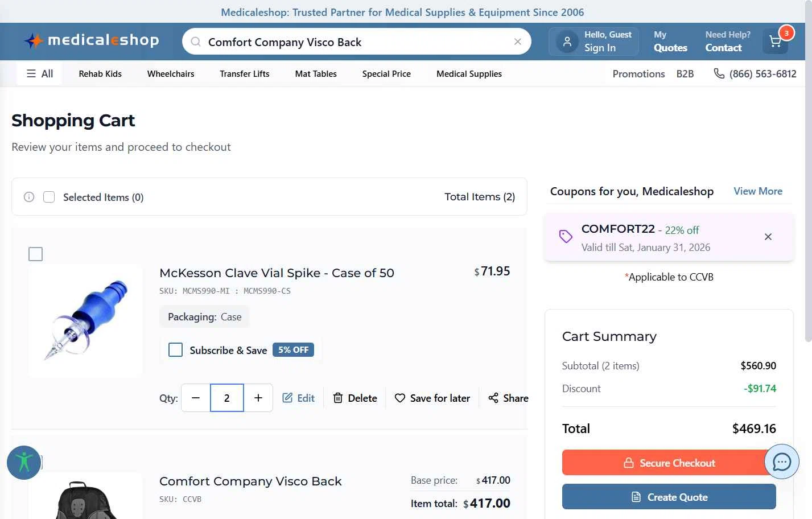Open the Rehab Kids category
The image size is (812, 519).
(100, 73)
